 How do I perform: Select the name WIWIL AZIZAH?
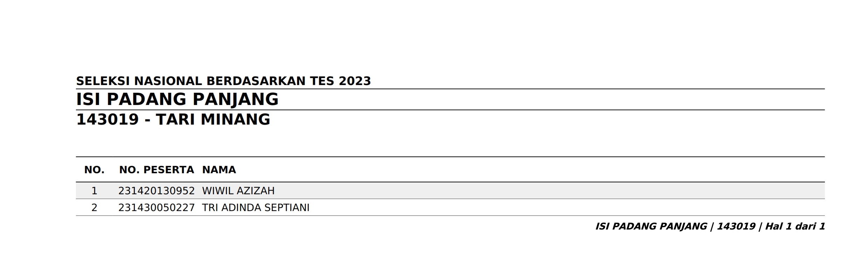tap(238, 191)
